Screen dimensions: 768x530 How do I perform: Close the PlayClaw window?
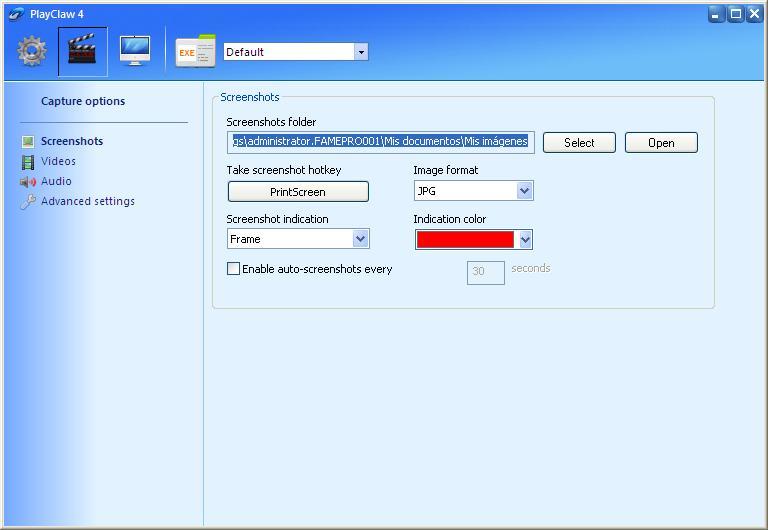(x=755, y=14)
